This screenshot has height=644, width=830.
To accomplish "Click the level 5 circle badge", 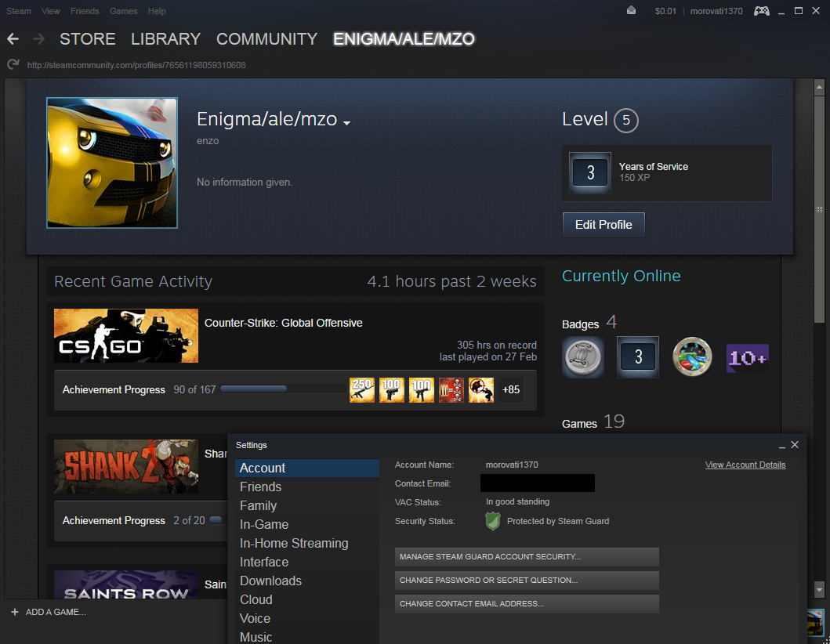I will [625, 120].
